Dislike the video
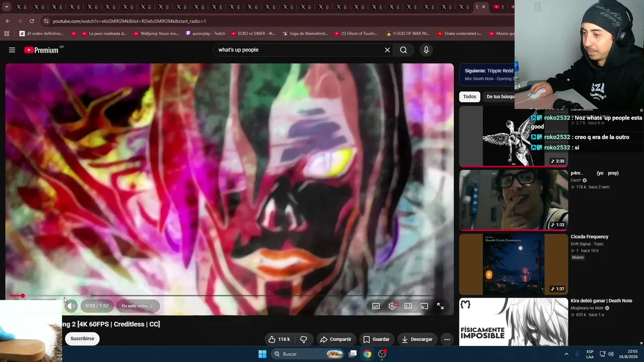 (303, 339)
